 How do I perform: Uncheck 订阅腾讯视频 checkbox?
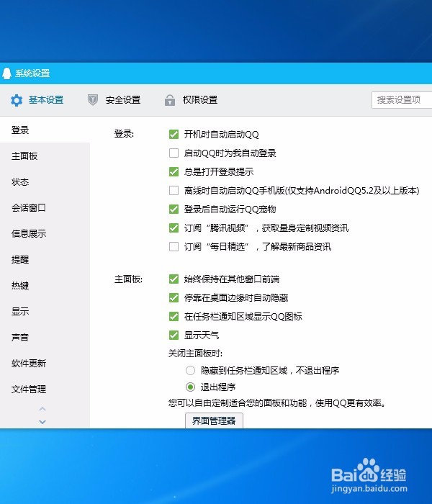[174, 228]
